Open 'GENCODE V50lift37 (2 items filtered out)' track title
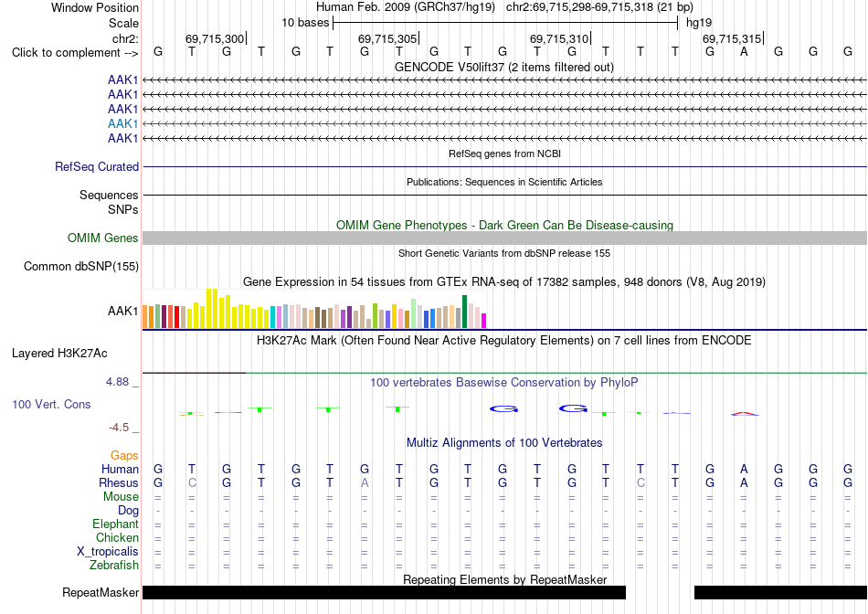The image size is (868, 614). pyautogui.click(x=503, y=67)
